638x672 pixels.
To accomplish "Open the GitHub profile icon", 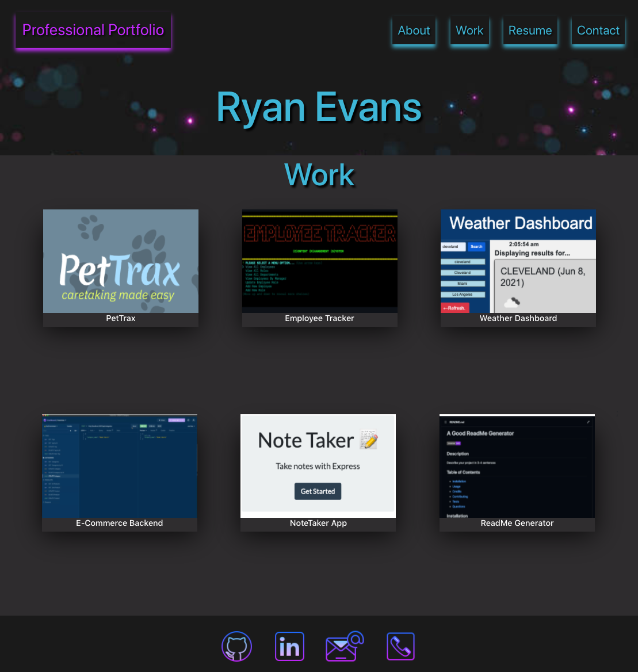I will (x=236, y=646).
